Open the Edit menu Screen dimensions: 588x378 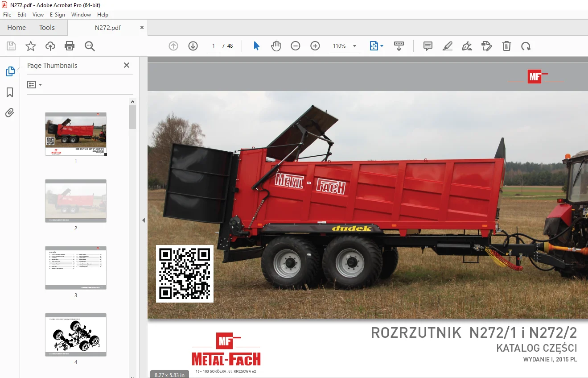[22, 15]
